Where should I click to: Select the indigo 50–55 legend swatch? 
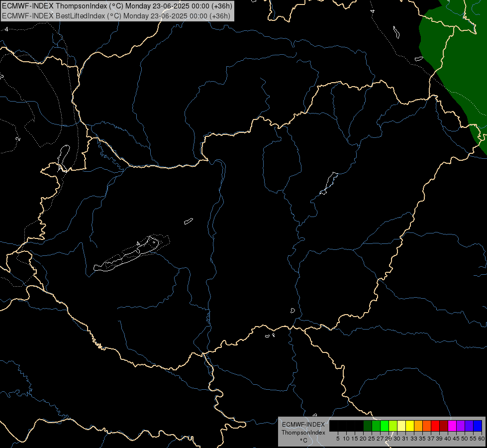[469, 426]
